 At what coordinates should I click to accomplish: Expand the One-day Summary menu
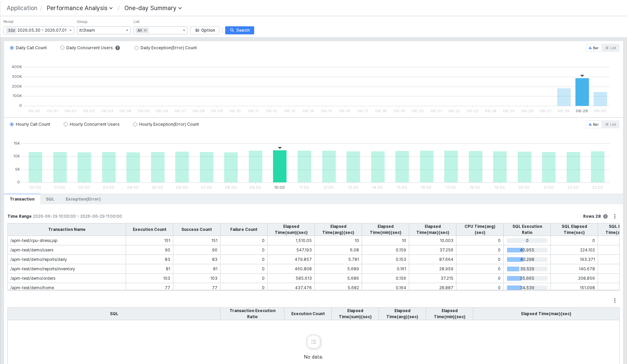tap(153, 8)
